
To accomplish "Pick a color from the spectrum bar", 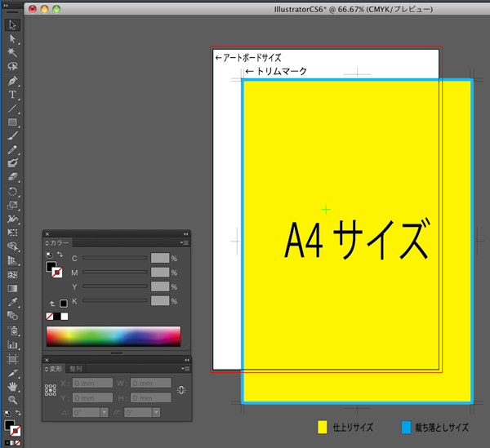I will coord(113,336).
